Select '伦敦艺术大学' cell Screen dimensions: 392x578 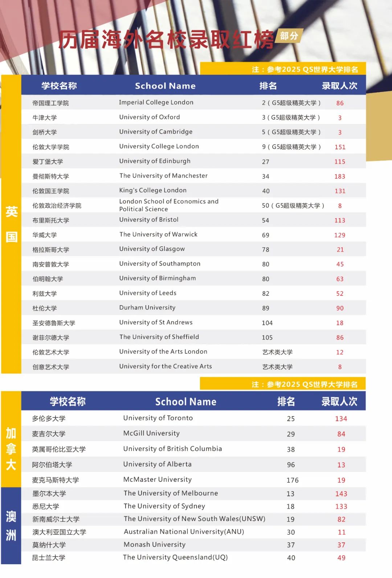tap(50, 352)
